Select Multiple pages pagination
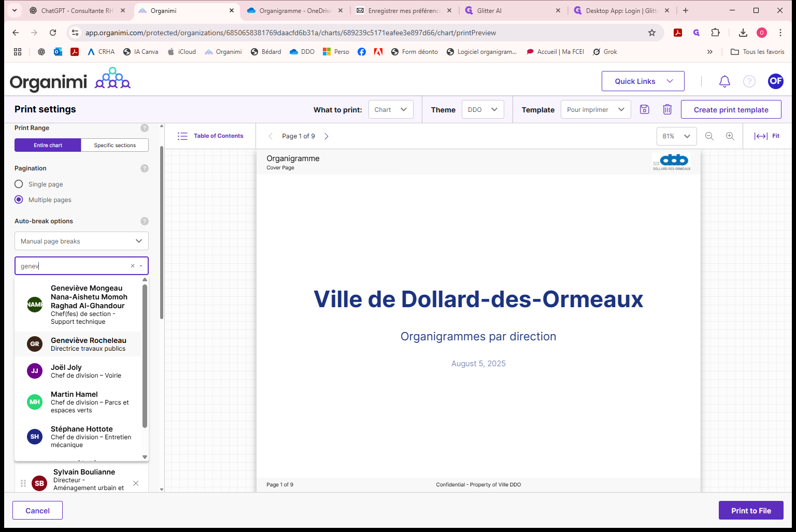This screenshot has width=796, height=532. coord(19,199)
